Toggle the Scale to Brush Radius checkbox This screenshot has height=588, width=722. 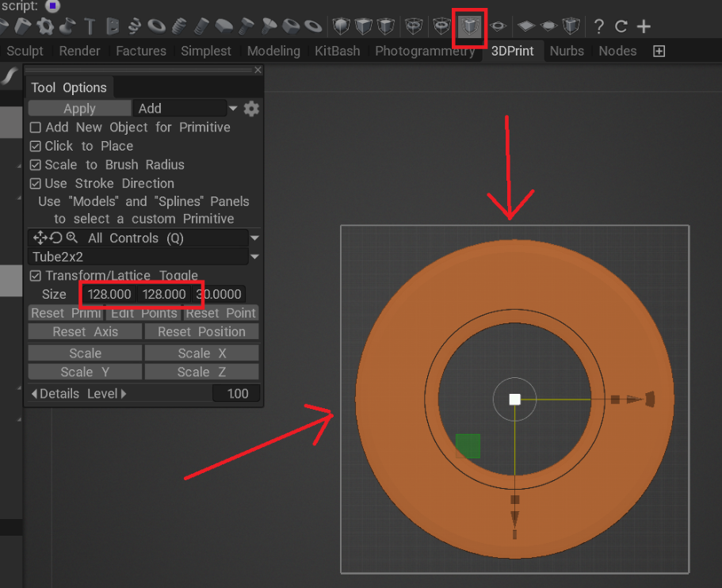[x=35, y=165]
